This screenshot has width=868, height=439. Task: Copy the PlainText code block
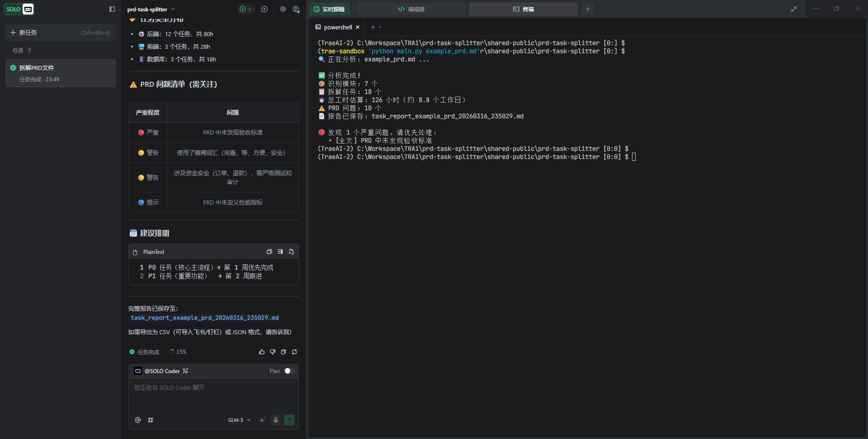click(269, 252)
